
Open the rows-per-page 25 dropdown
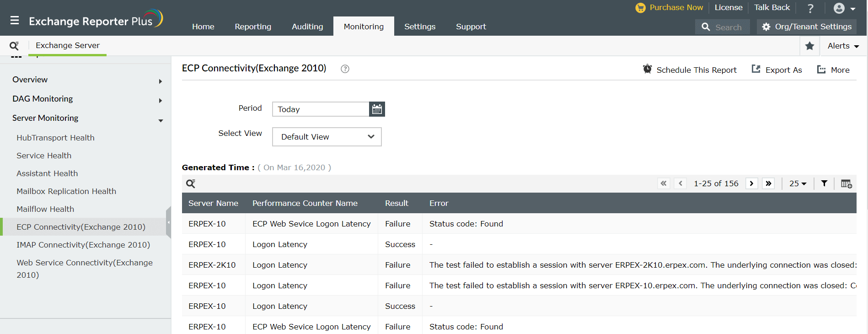798,183
